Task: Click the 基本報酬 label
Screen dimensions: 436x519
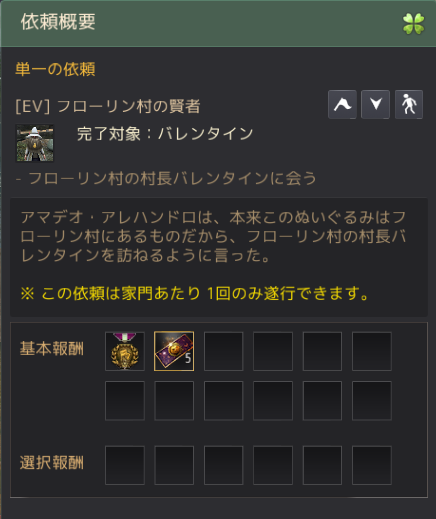Action: [52, 349]
